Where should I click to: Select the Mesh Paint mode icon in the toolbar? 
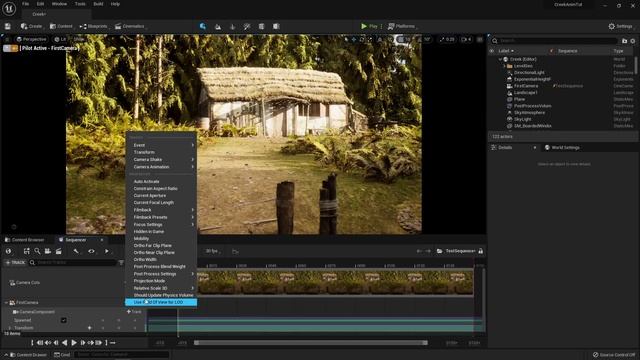[x=247, y=27]
